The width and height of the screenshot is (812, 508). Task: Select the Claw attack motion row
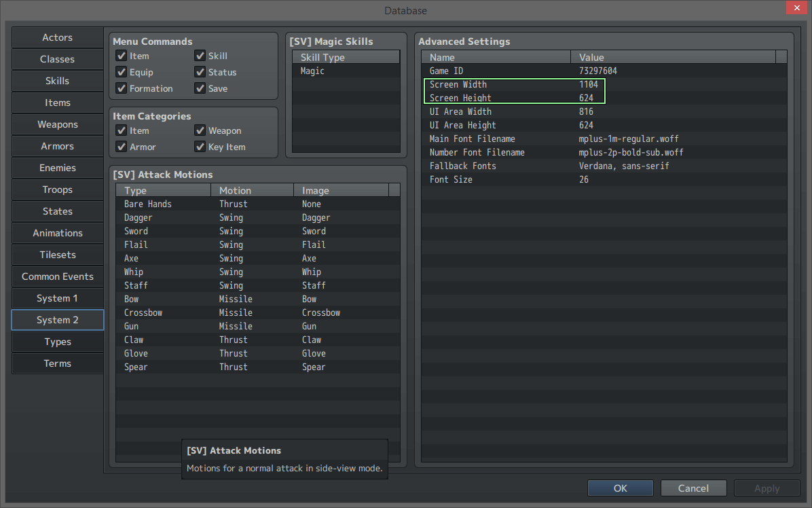point(258,340)
